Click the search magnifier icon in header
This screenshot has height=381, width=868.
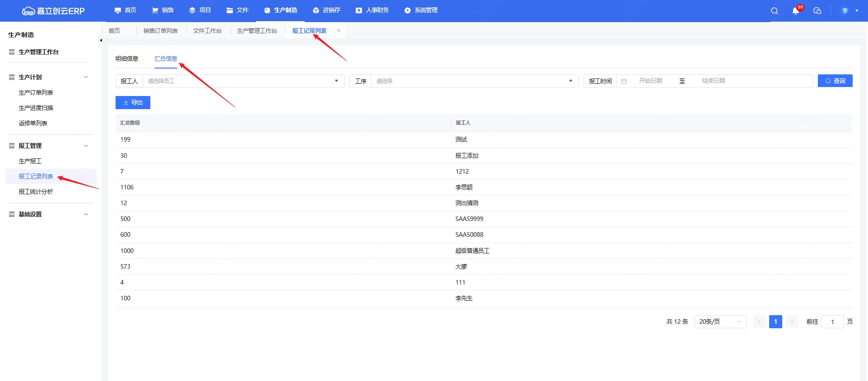click(x=774, y=11)
